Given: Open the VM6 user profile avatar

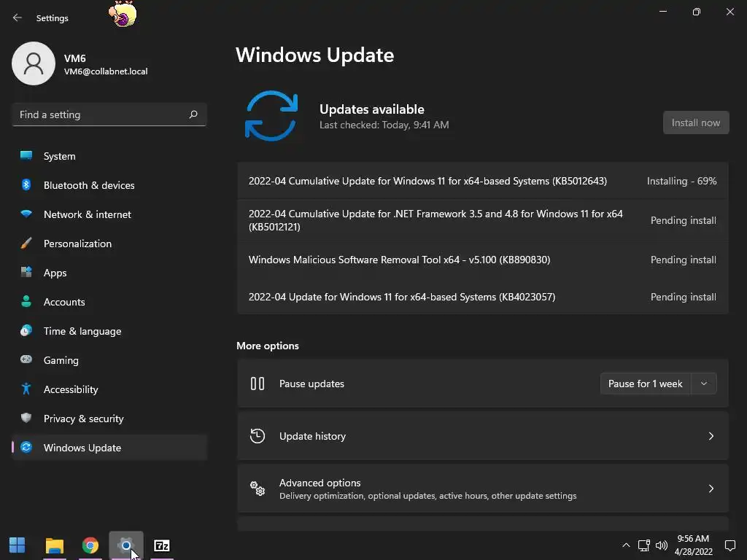Looking at the screenshot, I should pos(34,63).
